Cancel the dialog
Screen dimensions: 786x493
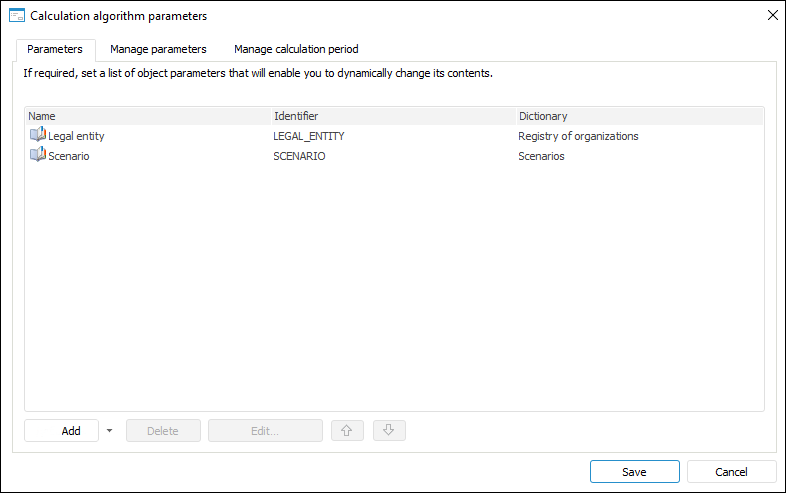[731, 472]
